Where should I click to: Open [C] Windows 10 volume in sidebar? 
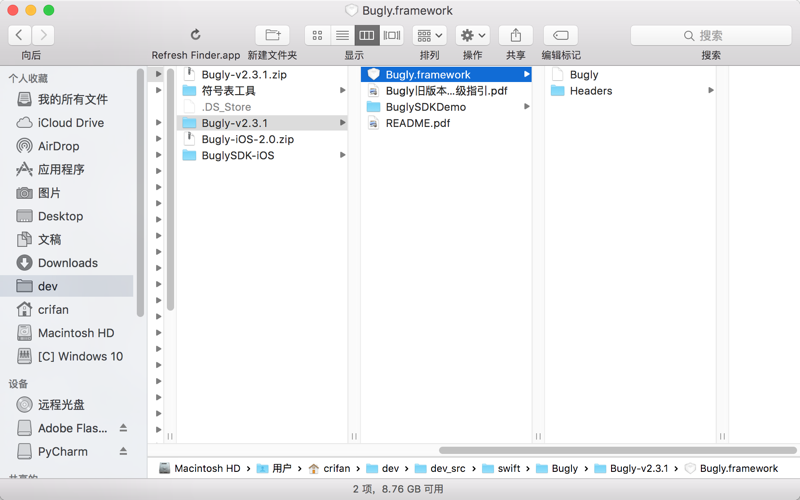(x=67, y=356)
